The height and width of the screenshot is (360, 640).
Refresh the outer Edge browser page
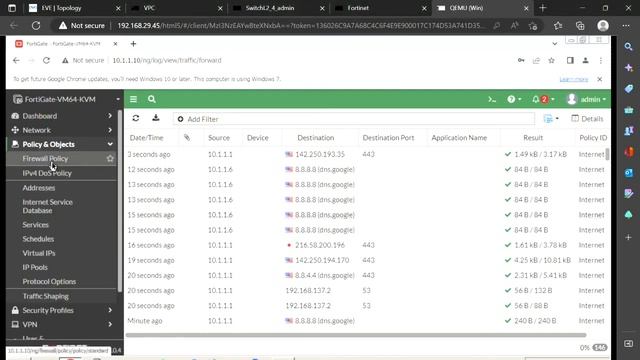pyautogui.click(x=36, y=25)
